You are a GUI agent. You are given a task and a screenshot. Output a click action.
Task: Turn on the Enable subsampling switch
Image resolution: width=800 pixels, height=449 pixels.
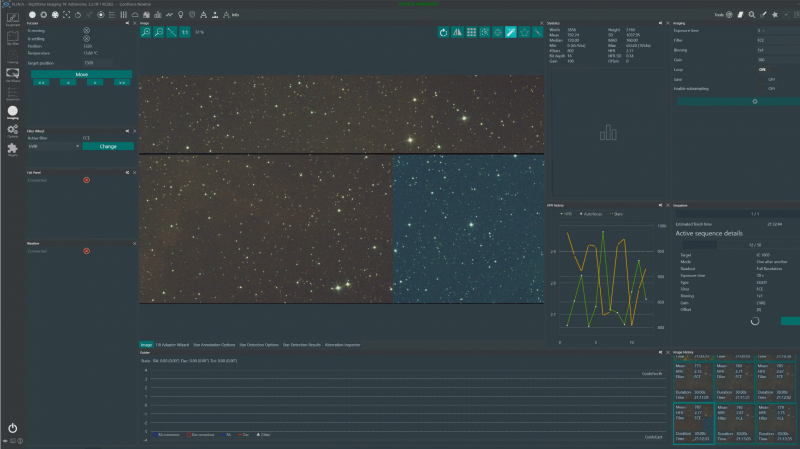[766, 88]
